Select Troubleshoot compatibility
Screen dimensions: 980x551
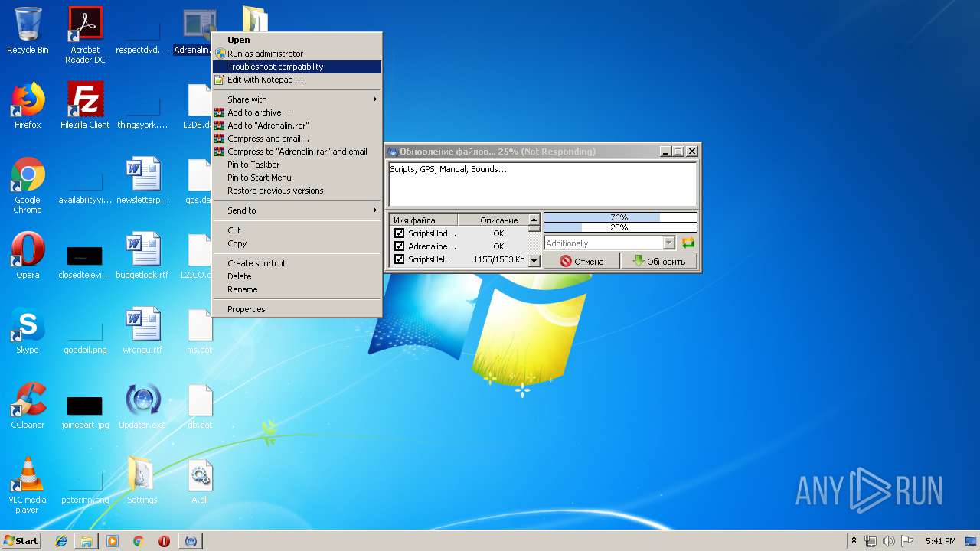297,67
